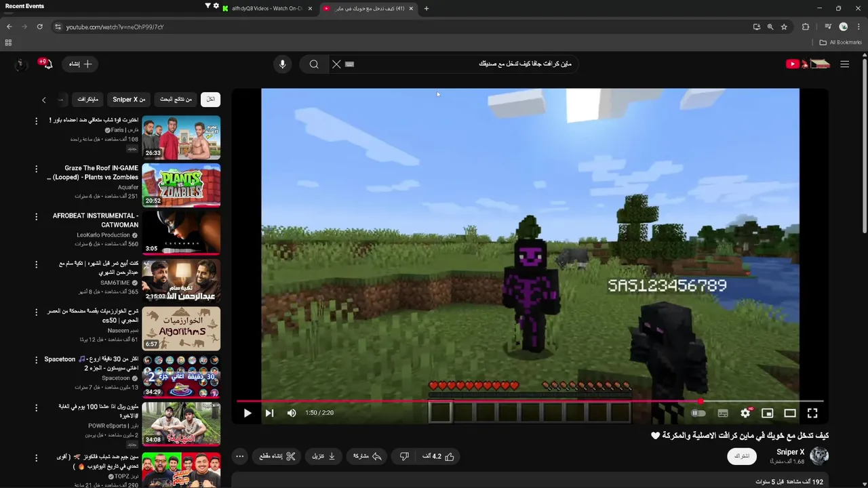Open Plants vs Zombies 20:52 thumbnail
This screenshot has width=868, height=488.
181,185
